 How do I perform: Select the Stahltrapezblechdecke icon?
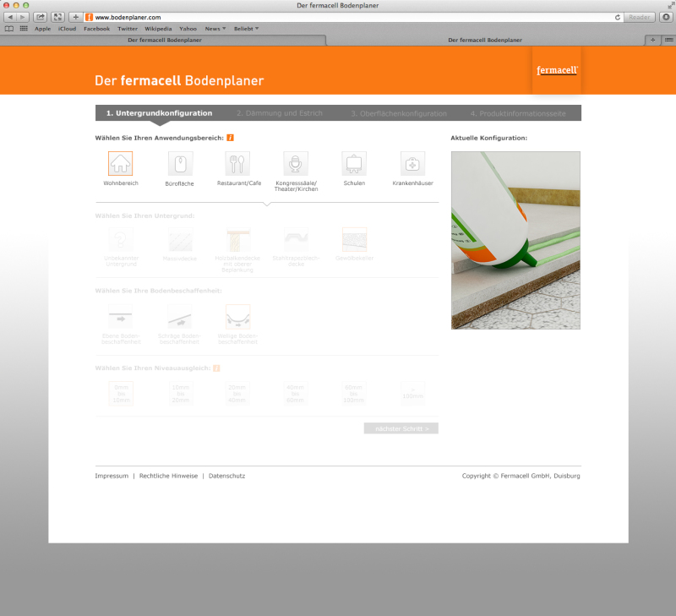[x=297, y=240]
